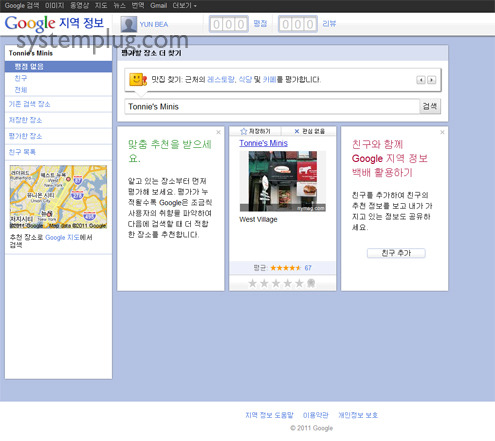Click the 평점 counter link in header

260,23
